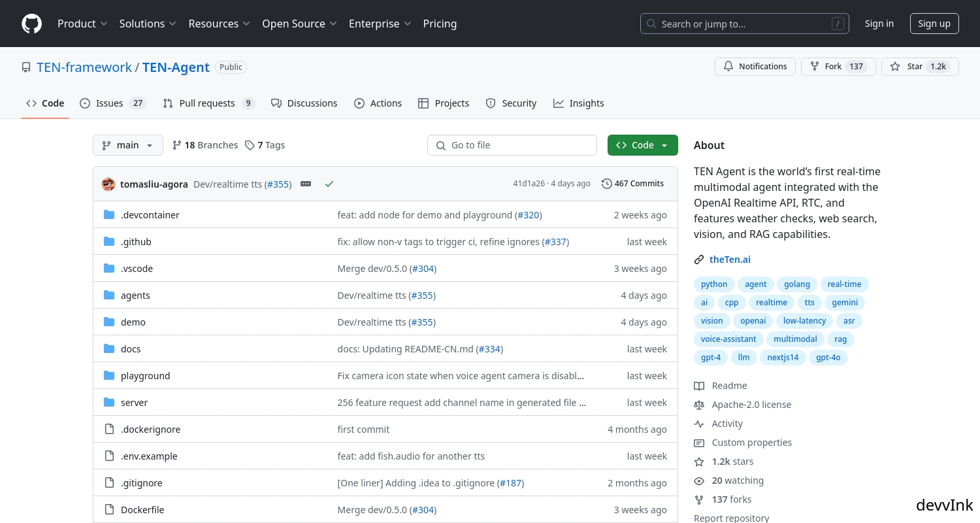
Task: Switch to the Projects tab
Action: pyautogui.click(x=444, y=103)
